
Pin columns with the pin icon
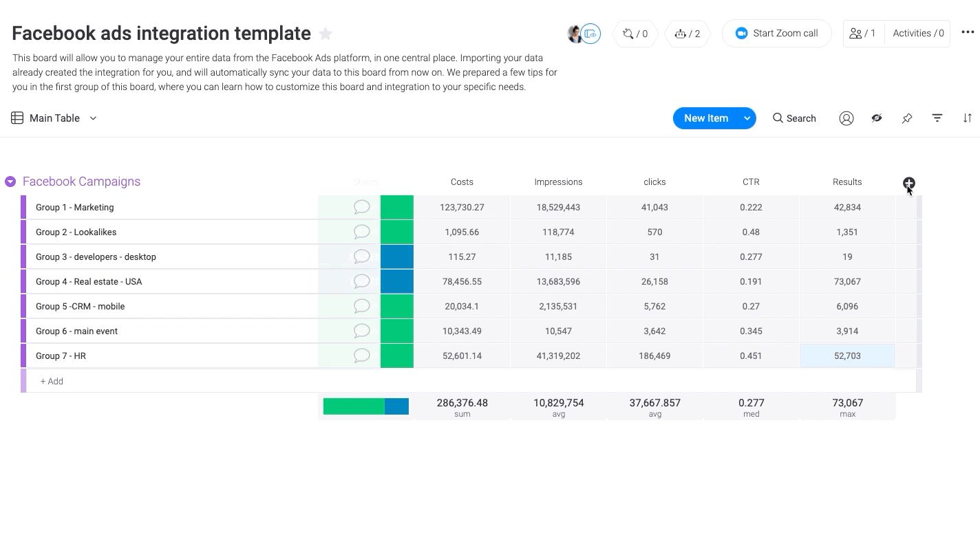click(907, 118)
